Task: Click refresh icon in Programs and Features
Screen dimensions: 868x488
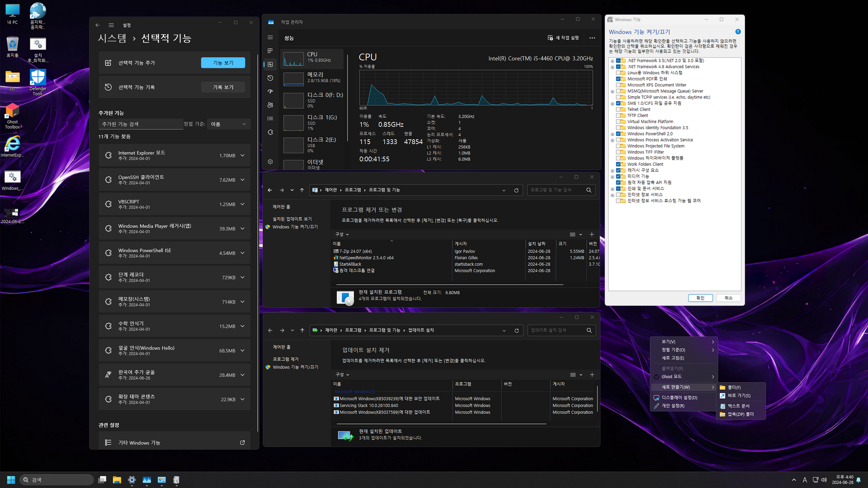Action: (516, 190)
